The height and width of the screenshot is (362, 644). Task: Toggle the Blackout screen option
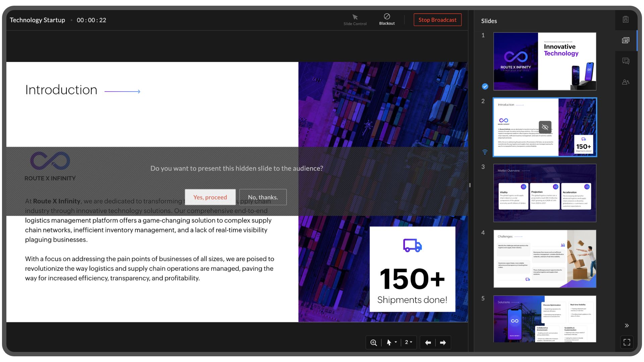tap(387, 19)
